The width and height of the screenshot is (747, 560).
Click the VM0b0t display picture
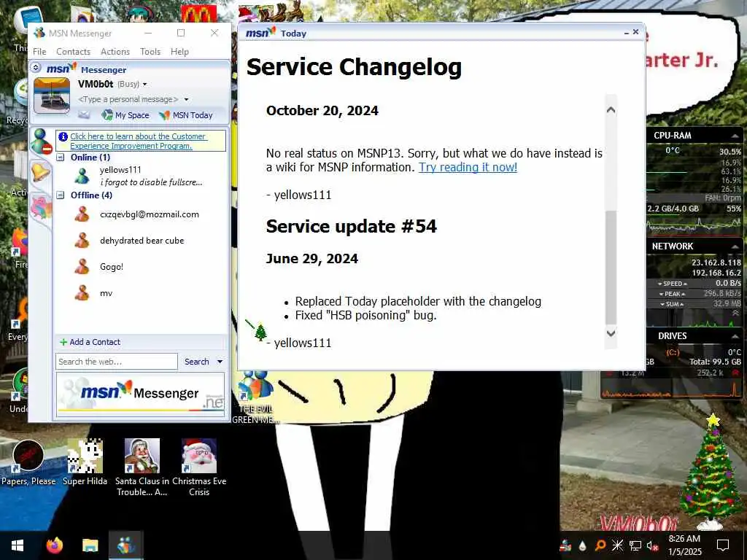tap(52, 96)
